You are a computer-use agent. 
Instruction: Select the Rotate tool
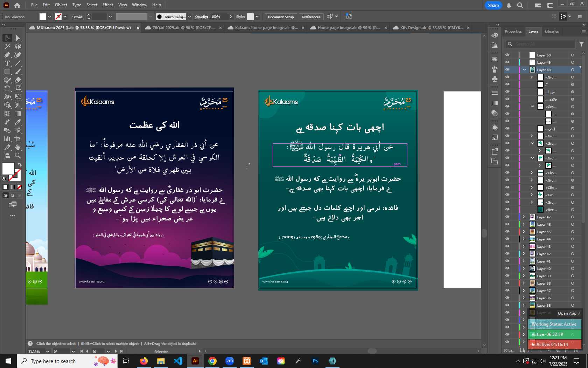(7, 88)
